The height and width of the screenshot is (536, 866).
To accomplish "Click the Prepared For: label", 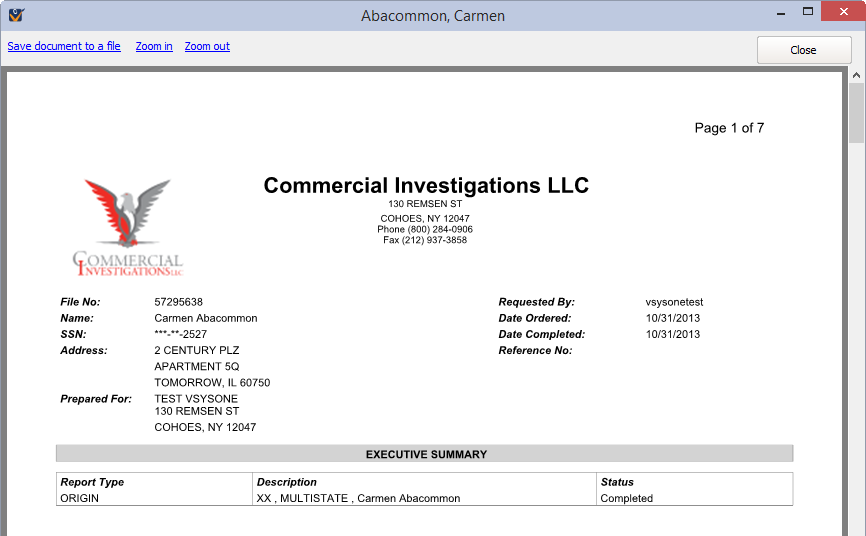I will click(96, 399).
